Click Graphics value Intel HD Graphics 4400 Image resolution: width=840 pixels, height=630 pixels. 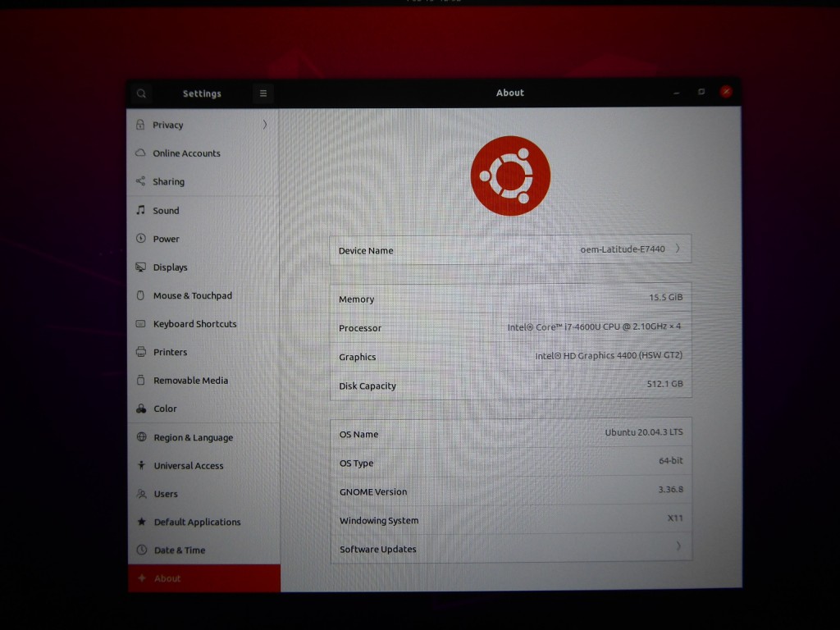[x=609, y=355]
